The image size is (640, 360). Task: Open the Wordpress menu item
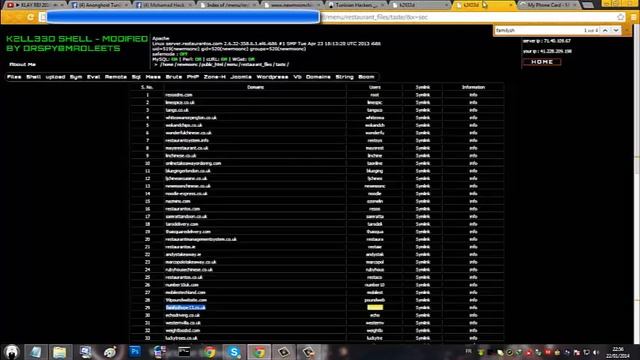(272, 77)
